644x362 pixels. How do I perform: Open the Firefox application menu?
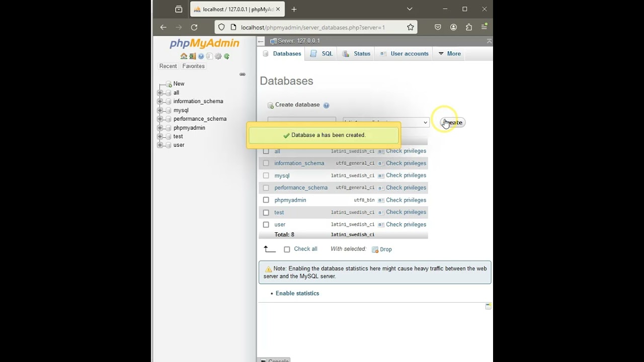(x=484, y=27)
